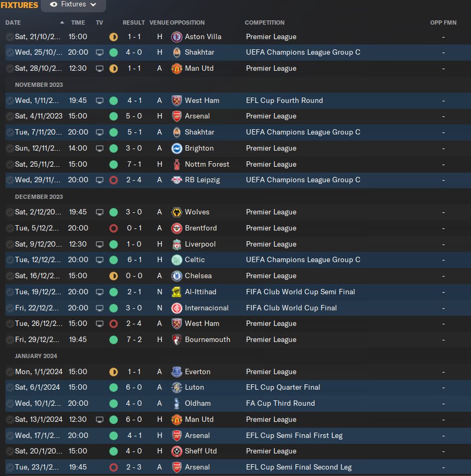Sort fixtures by the DATE column header

tap(13, 23)
